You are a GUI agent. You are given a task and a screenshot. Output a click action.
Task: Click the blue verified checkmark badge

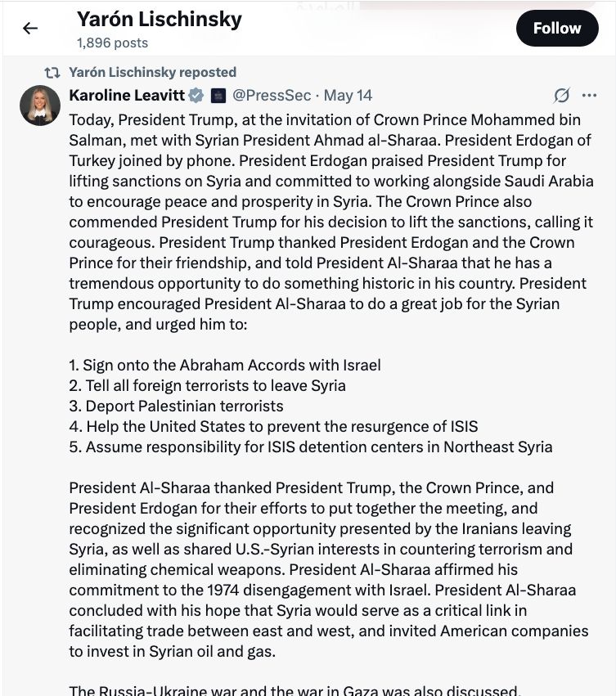click(x=196, y=96)
